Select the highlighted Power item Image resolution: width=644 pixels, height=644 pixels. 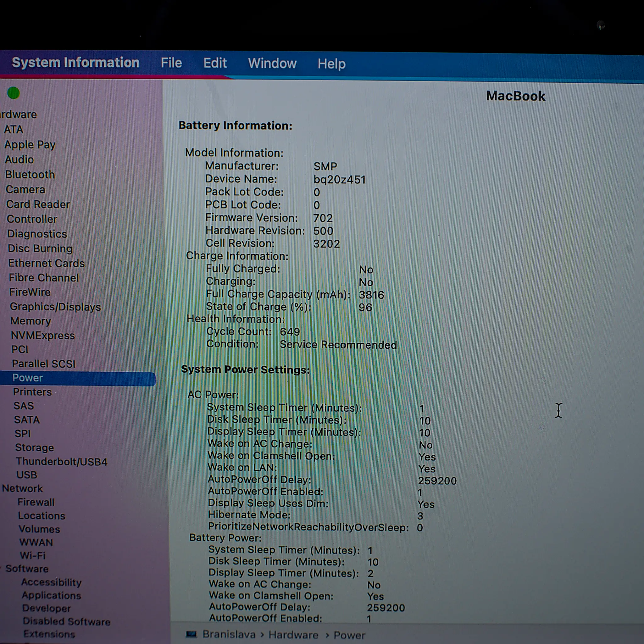(78, 378)
